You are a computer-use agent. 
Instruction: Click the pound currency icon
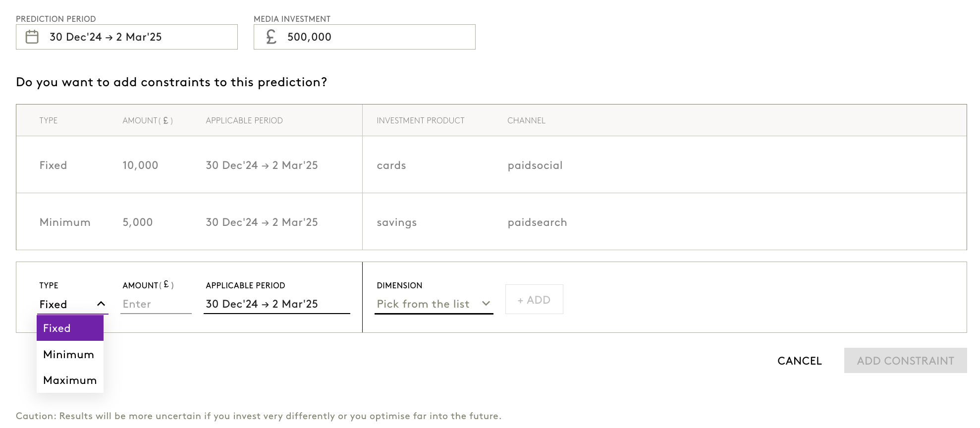[271, 37]
